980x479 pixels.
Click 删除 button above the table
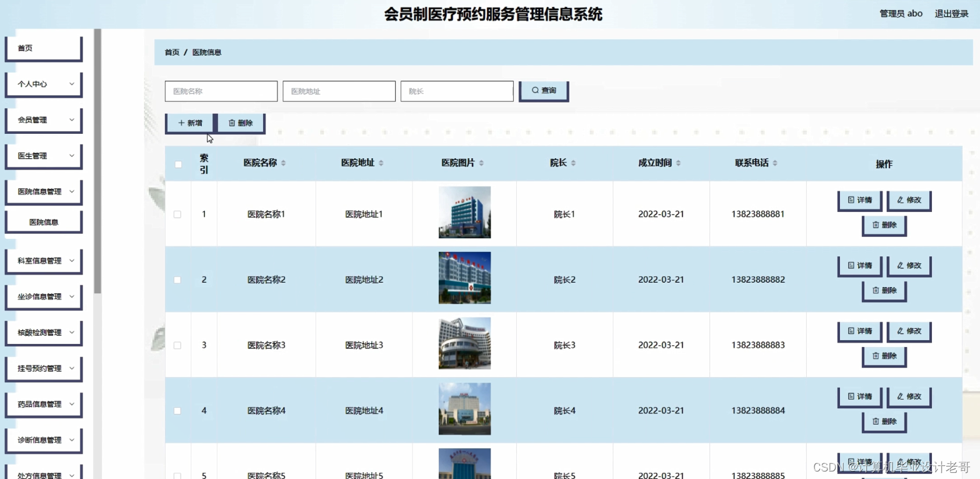click(241, 123)
